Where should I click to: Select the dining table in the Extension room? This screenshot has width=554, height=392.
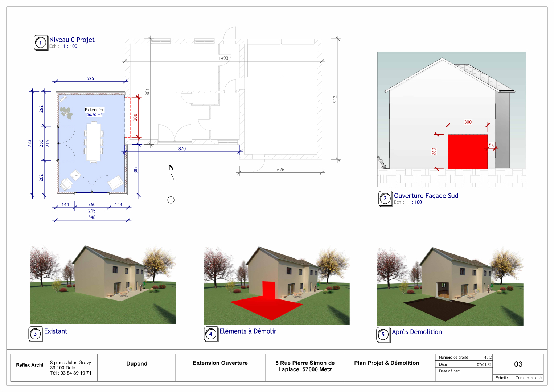(x=94, y=142)
